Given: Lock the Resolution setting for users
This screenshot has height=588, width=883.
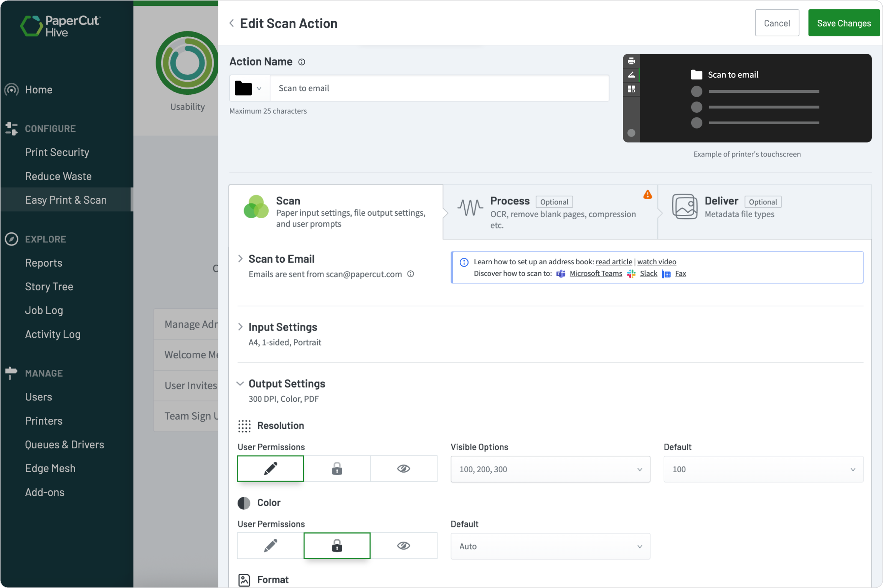Looking at the screenshot, I should tap(337, 468).
